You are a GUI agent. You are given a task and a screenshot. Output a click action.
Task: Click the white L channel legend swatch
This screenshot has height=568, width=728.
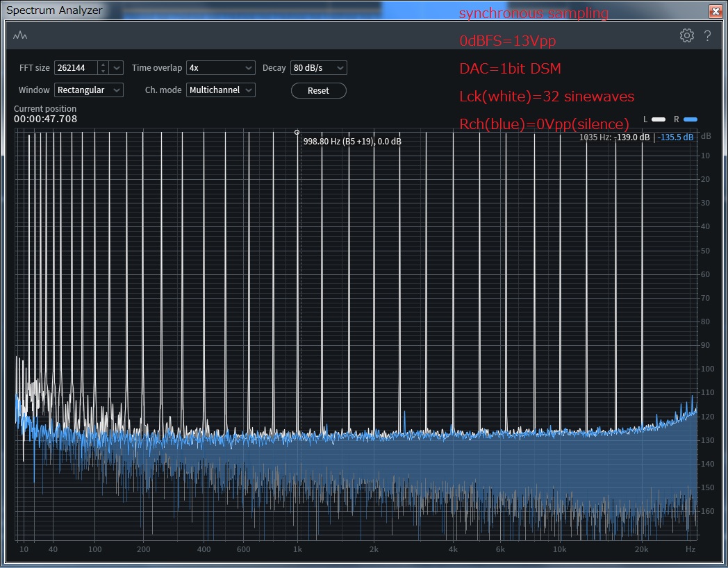coord(659,119)
